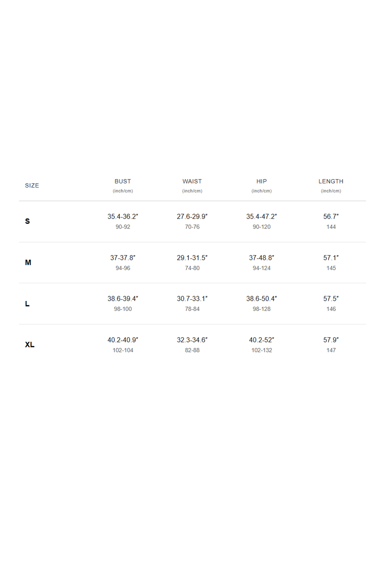Viewport: 392px width, 588px height.
Task: Click the 57.5" length for size L
Action: (331, 299)
